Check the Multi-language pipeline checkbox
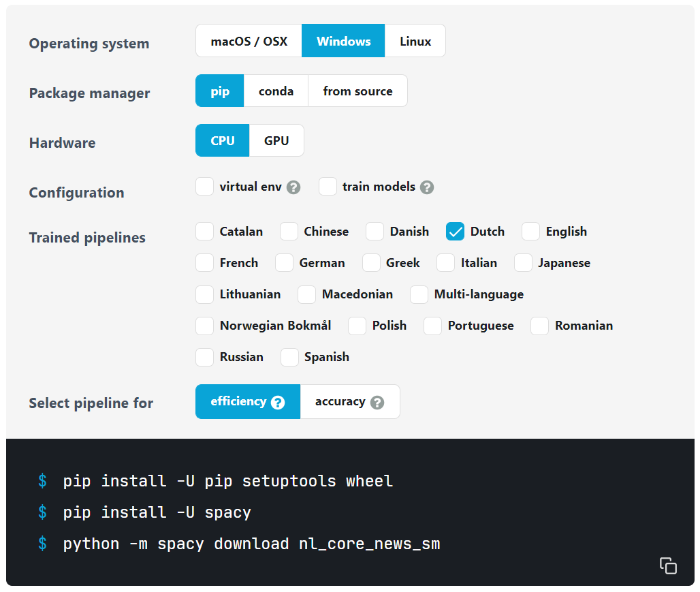The width and height of the screenshot is (700, 592). click(419, 294)
